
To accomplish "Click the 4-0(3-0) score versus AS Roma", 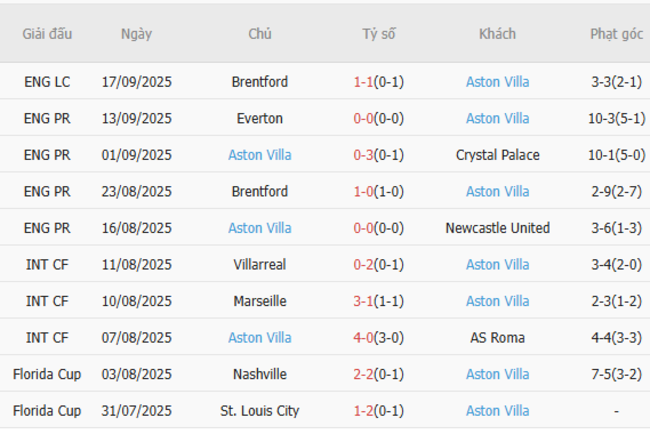I will [x=379, y=337].
